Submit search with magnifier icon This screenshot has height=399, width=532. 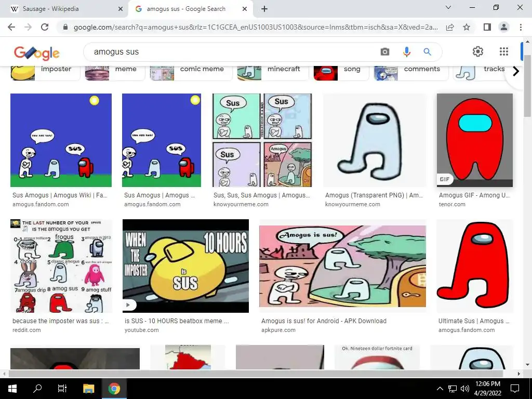pos(427,52)
